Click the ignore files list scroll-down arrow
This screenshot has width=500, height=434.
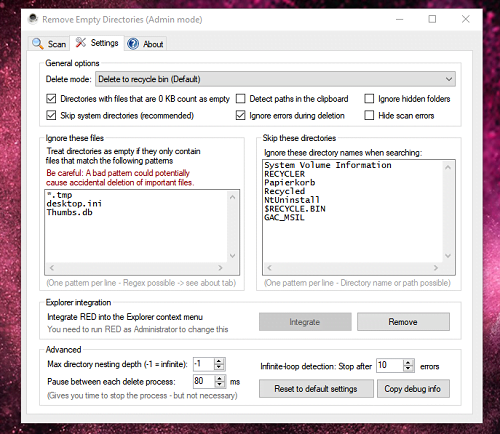click(233, 256)
